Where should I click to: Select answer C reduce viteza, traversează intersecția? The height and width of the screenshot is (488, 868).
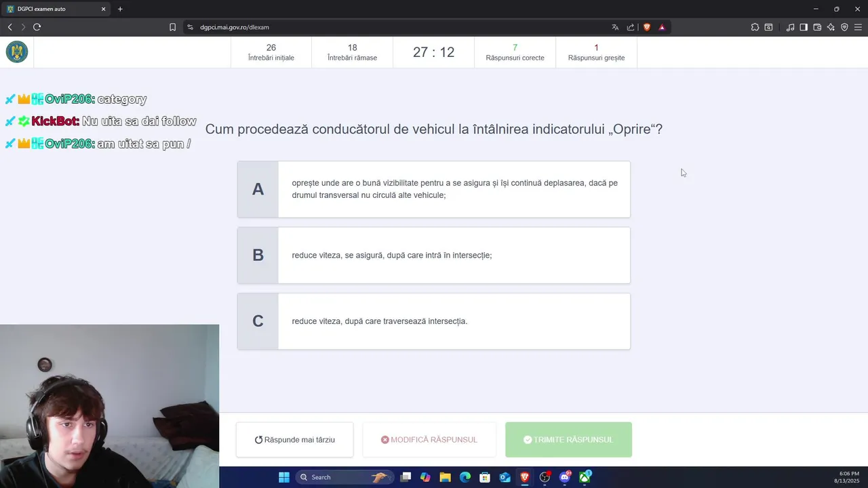point(434,321)
